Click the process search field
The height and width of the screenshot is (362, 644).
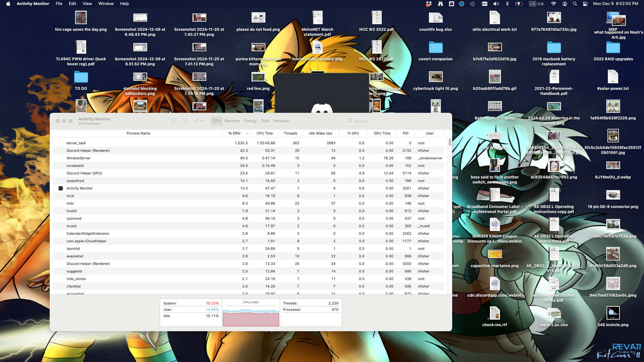coord(399,121)
